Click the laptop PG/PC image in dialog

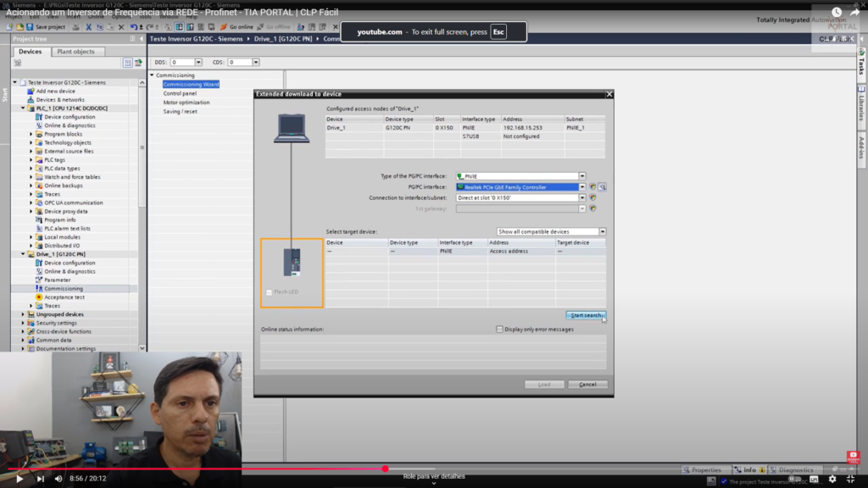pos(292,129)
